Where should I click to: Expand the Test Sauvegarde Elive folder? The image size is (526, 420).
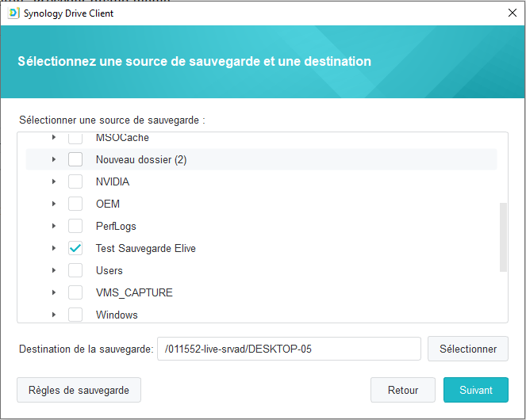(x=54, y=248)
